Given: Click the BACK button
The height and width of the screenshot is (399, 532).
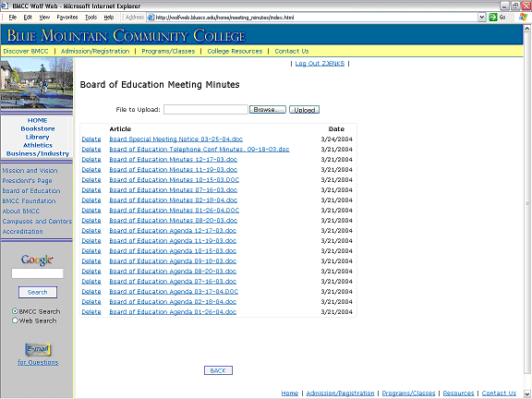Looking at the screenshot, I should pos(218,370).
